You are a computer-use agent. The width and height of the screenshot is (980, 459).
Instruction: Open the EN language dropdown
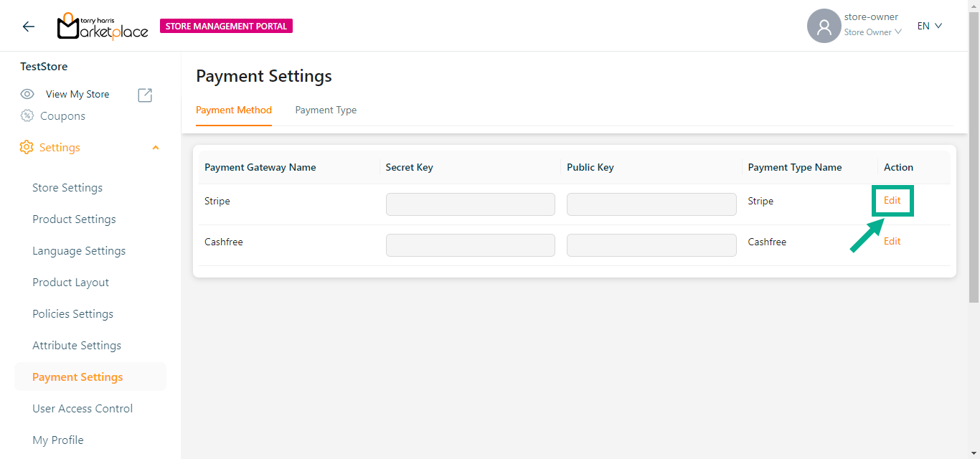(x=929, y=26)
